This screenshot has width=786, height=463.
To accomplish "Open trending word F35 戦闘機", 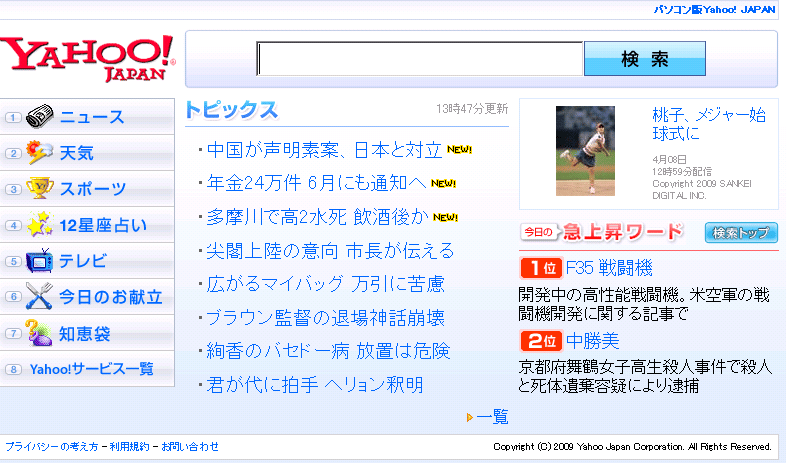I will (x=609, y=268).
